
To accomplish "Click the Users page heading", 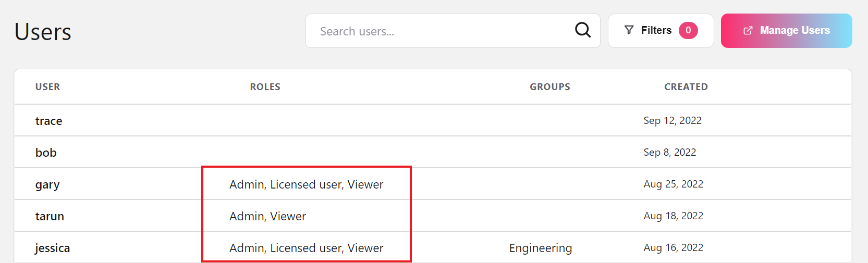I will point(43,32).
